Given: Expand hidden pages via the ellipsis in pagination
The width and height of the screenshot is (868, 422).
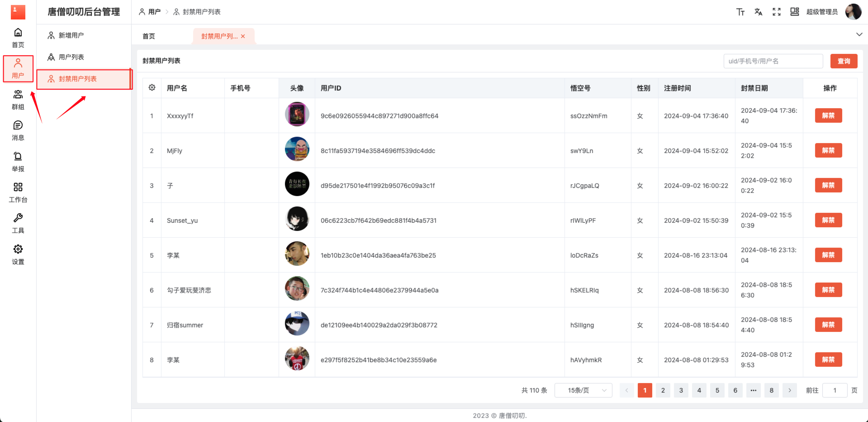Looking at the screenshot, I should (x=753, y=390).
